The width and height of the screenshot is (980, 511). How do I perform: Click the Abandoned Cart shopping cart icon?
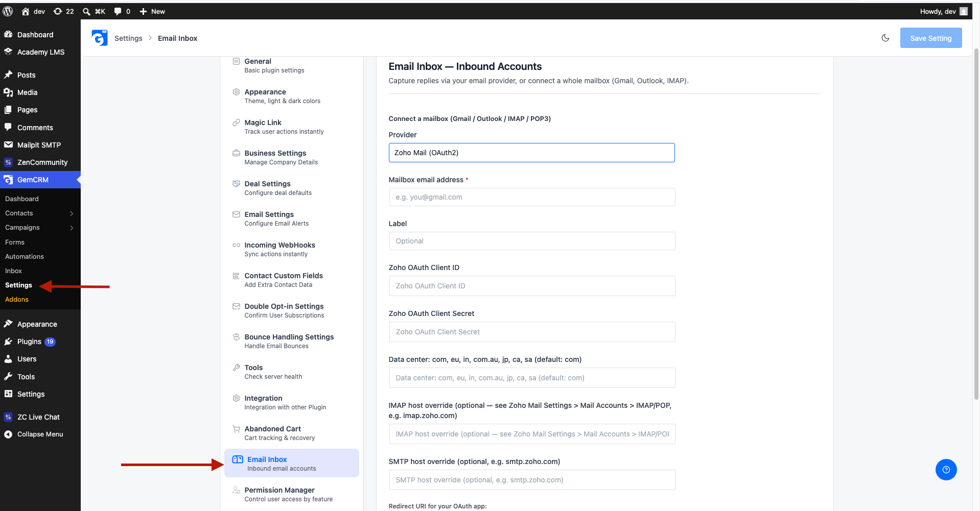click(236, 429)
